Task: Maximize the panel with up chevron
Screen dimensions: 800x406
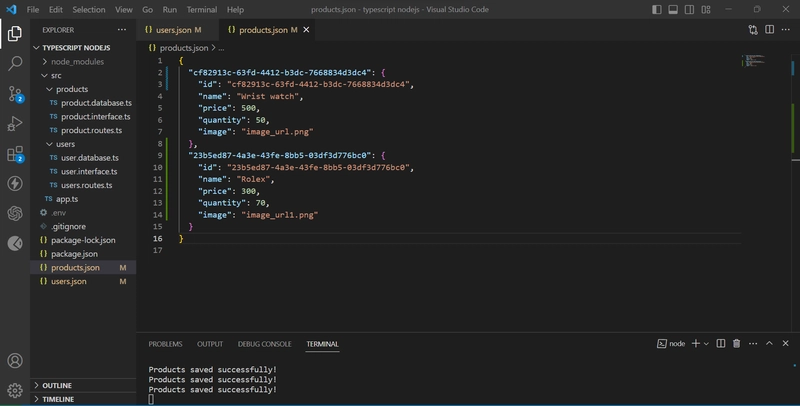Action: [x=769, y=344]
